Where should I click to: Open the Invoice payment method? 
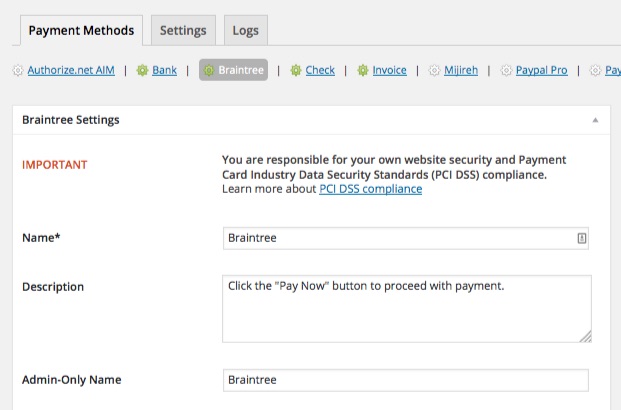(x=389, y=70)
